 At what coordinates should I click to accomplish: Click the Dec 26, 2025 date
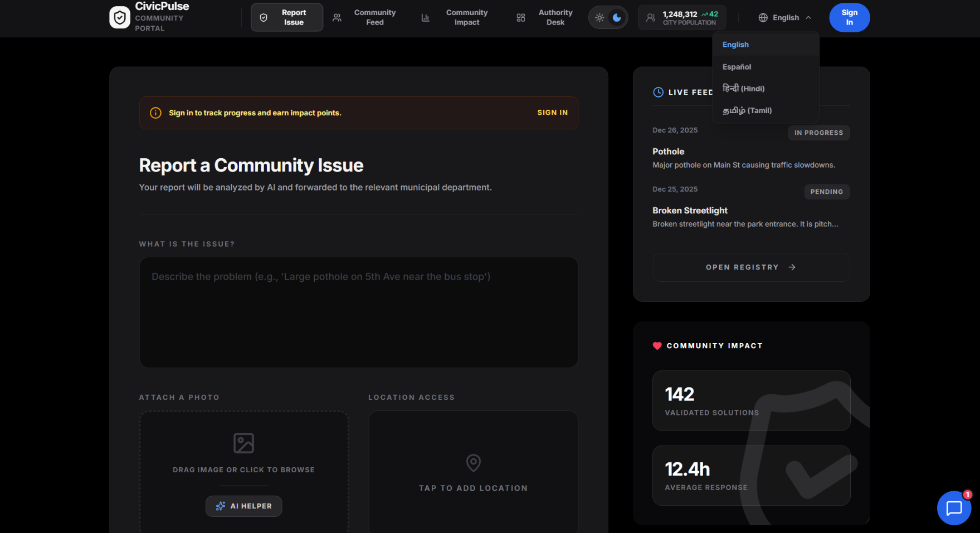coord(675,130)
